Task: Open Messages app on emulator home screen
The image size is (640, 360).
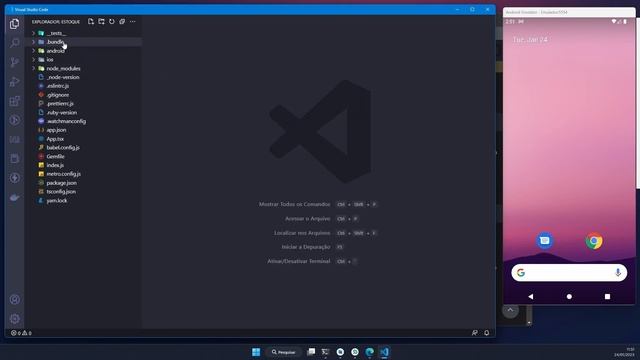Action: [544, 240]
